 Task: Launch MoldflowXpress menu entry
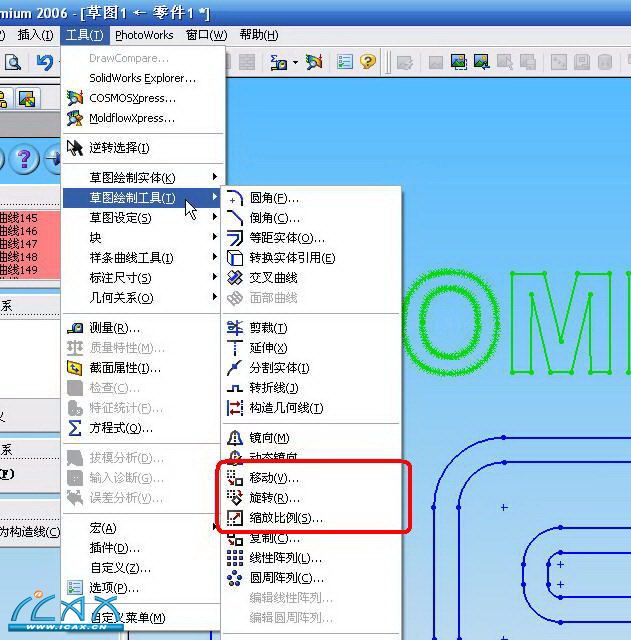(143, 118)
